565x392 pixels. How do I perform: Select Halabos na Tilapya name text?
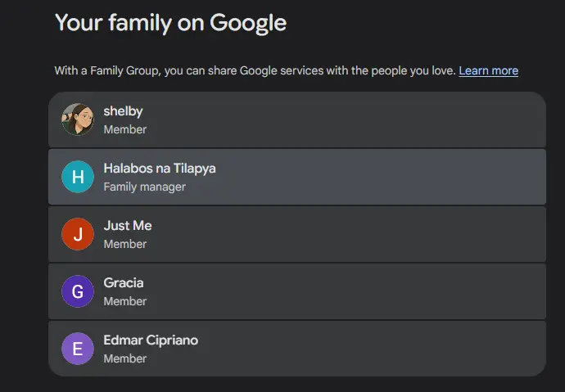pos(160,169)
